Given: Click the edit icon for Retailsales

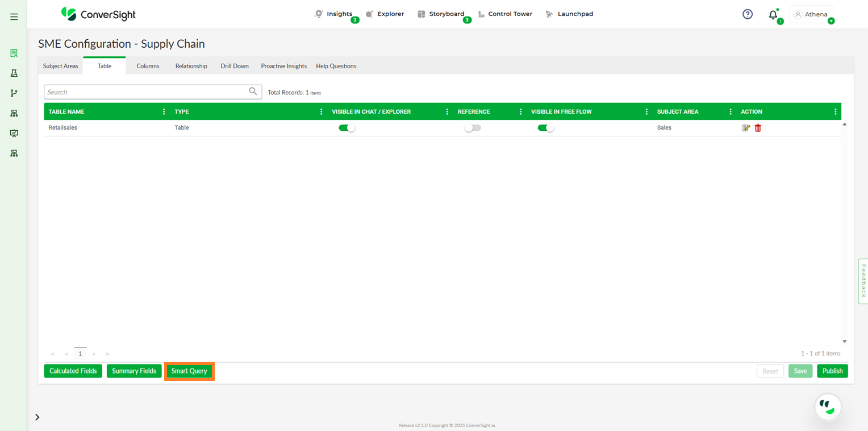Looking at the screenshot, I should [x=746, y=128].
